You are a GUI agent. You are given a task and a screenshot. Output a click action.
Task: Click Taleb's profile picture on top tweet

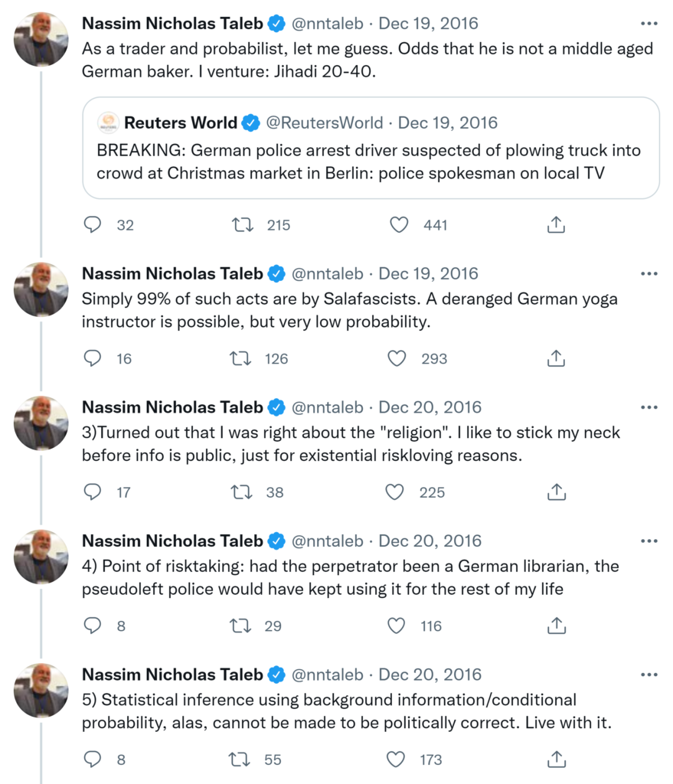[x=41, y=39]
